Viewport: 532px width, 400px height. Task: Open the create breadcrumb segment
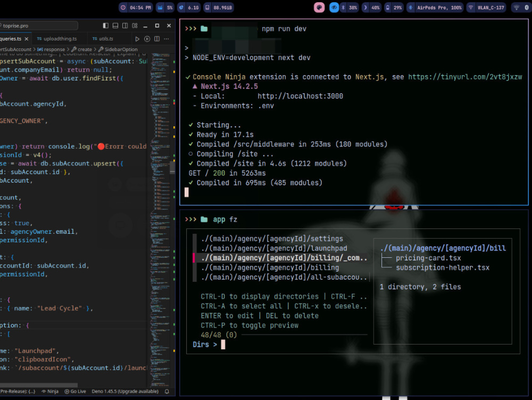click(81, 49)
